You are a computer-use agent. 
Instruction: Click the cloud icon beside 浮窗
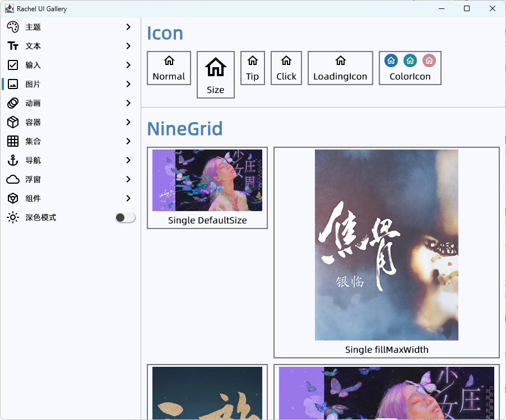point(13,179)
